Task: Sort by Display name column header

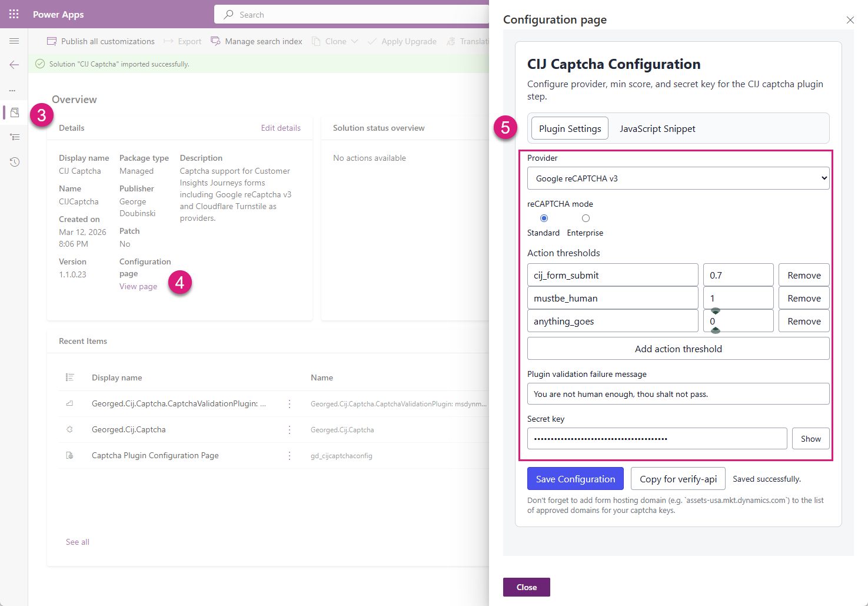Action: tap(117, 377)
